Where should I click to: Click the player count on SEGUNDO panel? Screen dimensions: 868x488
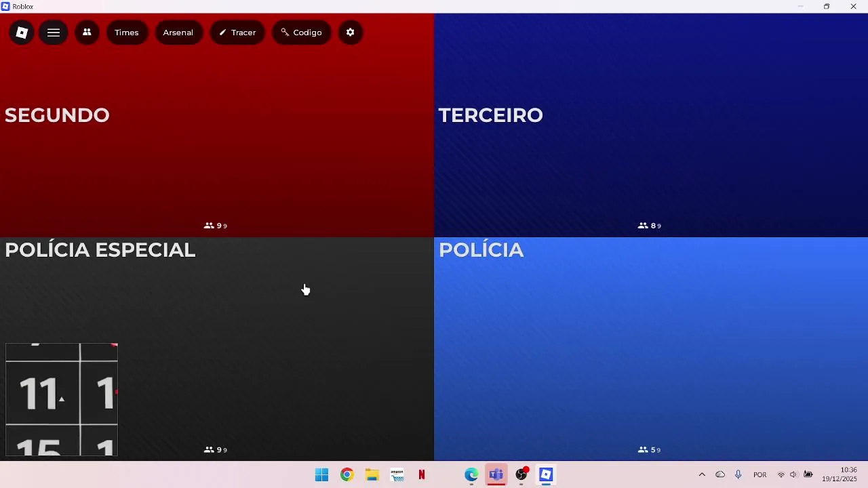pyautogui.click(x=216, y=226)
